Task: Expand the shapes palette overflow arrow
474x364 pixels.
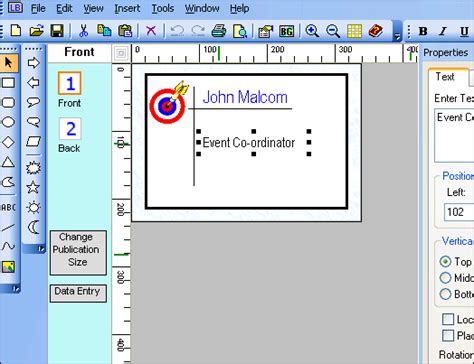Action: click(41, 249)
